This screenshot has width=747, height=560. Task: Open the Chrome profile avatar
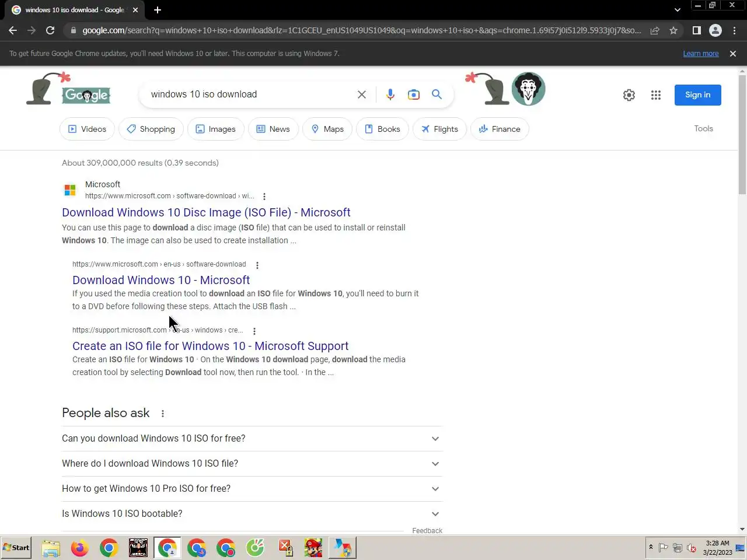pyautogui.click(x=715, y=30)
